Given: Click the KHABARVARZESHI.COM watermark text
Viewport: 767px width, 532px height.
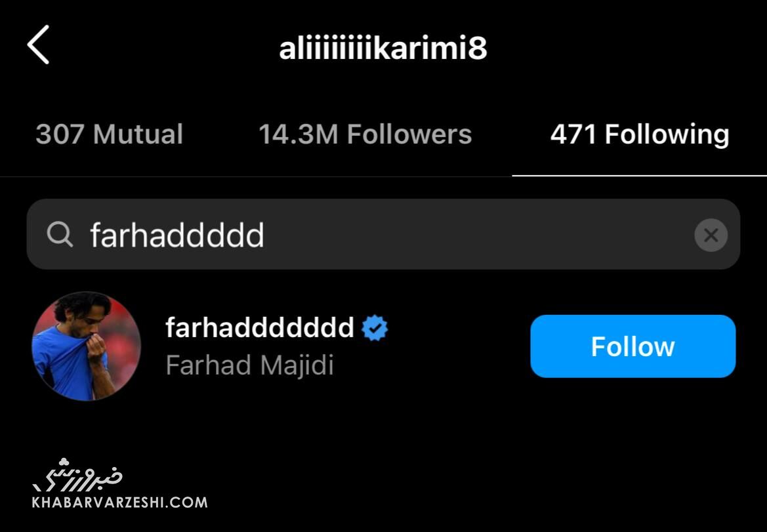Looking at the screenshot, I should [x=120, y=502].
